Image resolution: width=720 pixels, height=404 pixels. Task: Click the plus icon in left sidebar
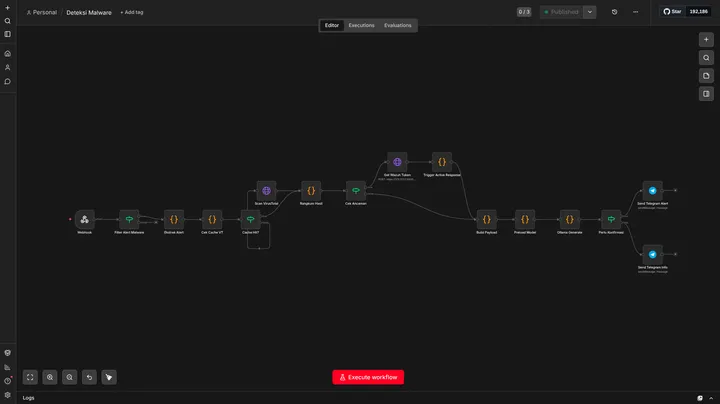tap(7, 8)
